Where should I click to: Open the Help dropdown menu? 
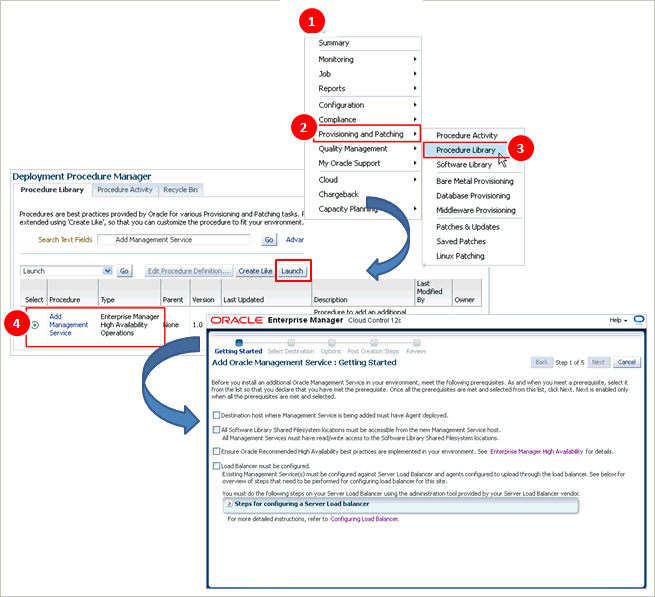[x=618, y=320]
